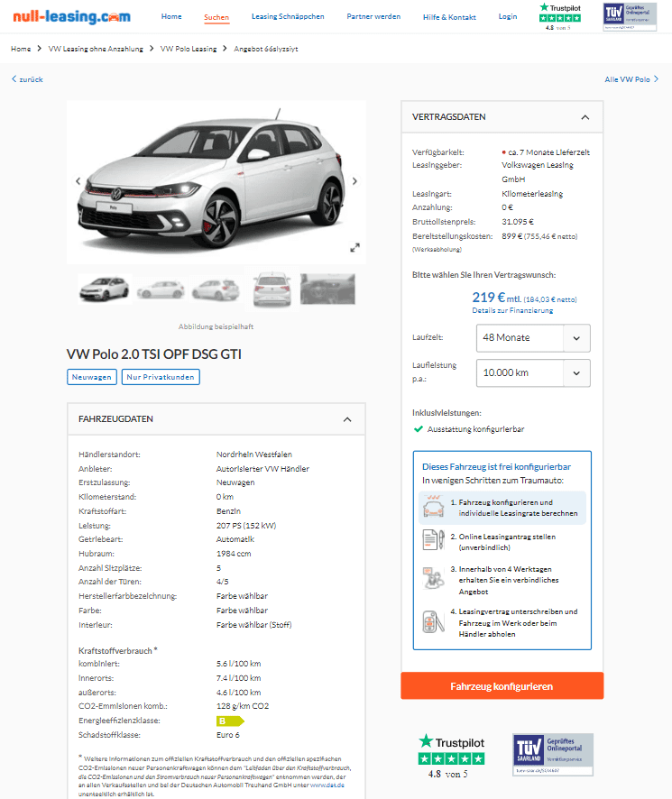Click '1984 ccm' Hubraum value

[234, 554]
